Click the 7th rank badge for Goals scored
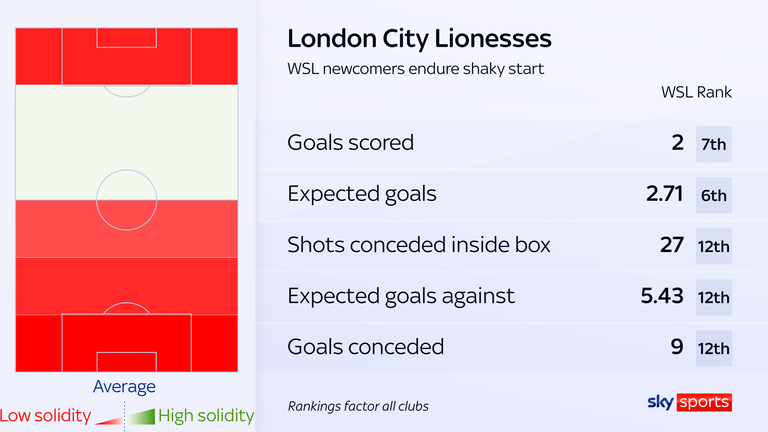Screen dimensions: 768x432 [714, 144]
